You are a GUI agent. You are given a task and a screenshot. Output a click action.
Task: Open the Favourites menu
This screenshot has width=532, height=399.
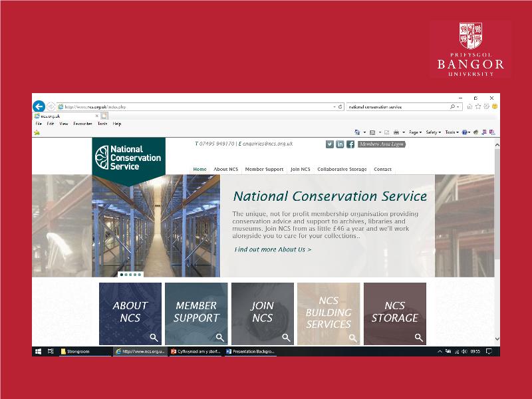[82, 124]
